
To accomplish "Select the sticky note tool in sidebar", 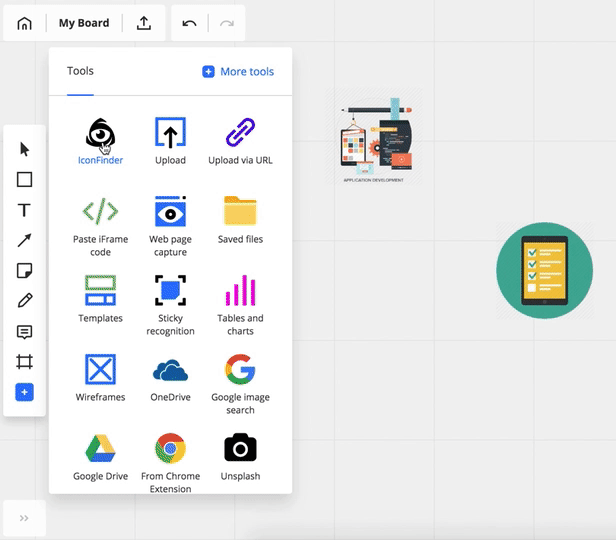I will coord(25,271).
